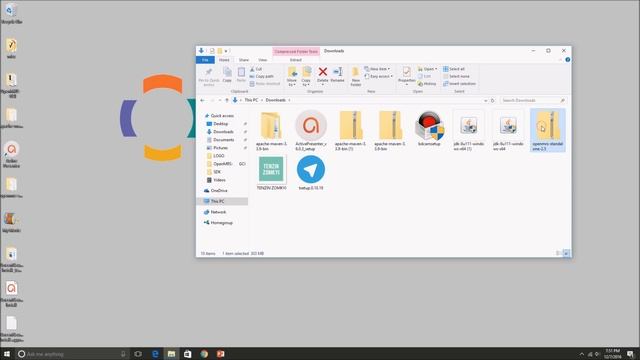Go Back in File Explorer
Viewport: 640px width, 360px height.
[202, 100]
